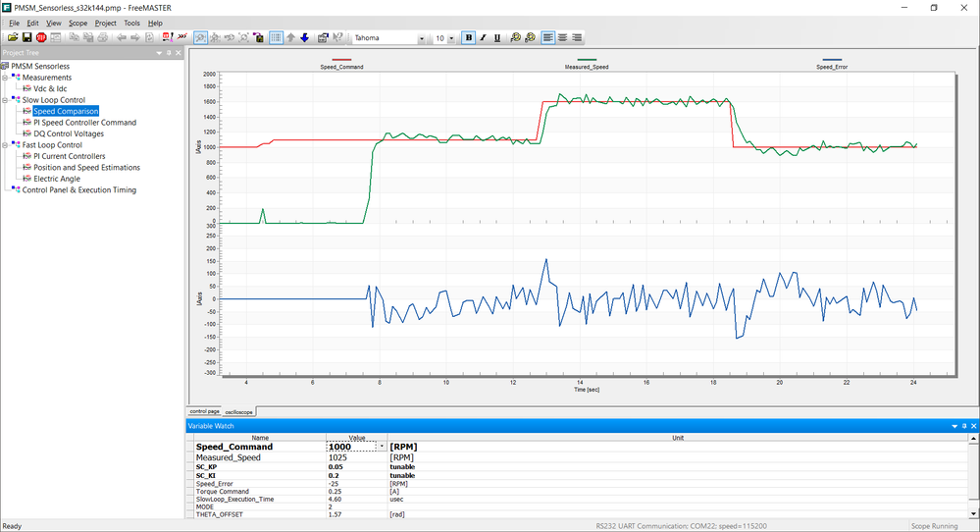This screenshot has height=532, width=980.
Task: Stop communication with red STOP icon
Action: pos(41,37)
